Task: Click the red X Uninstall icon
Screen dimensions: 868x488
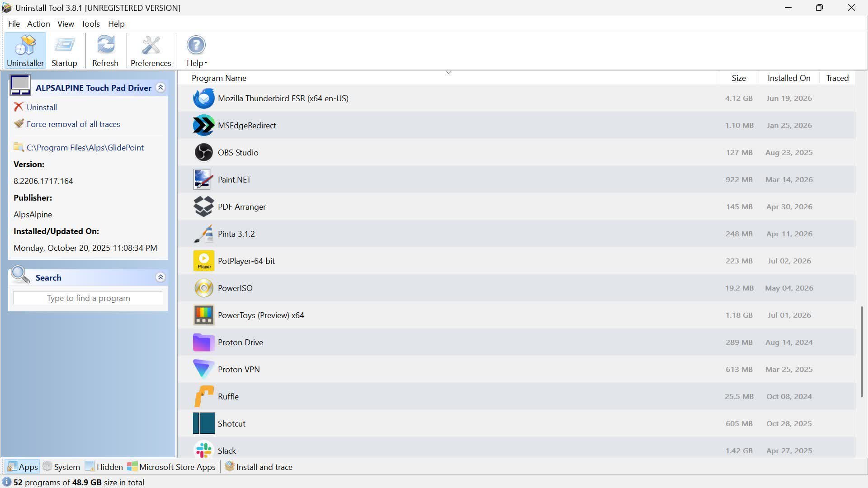Action: 19,107
